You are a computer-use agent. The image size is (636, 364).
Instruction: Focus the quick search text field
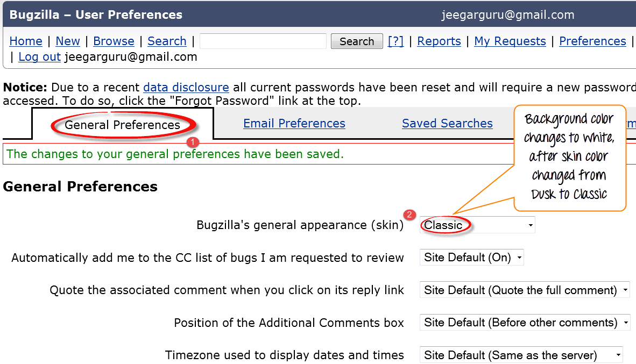click(x=263, y=41)
